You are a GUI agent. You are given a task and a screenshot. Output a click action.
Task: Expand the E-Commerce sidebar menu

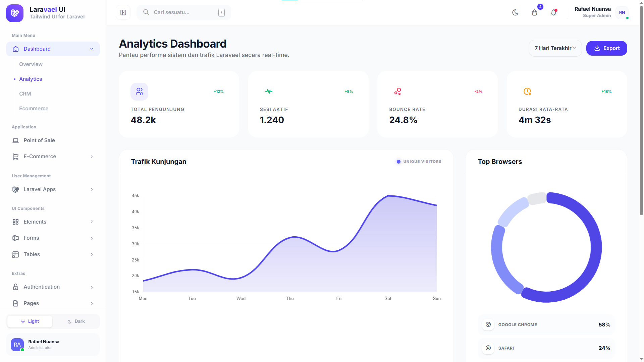tap(53, 157)
